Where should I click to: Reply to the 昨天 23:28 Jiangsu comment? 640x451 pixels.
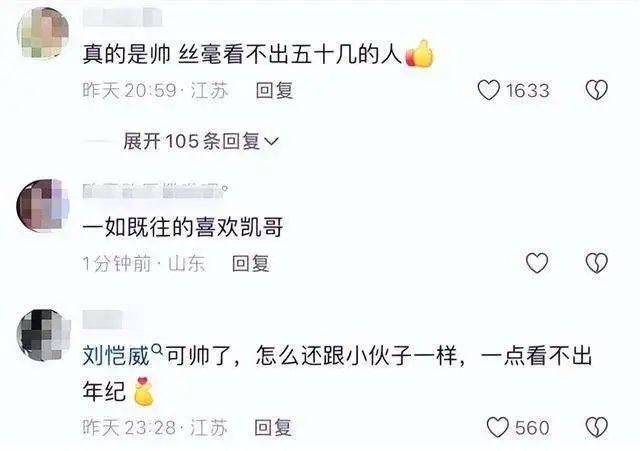point(273,428)
